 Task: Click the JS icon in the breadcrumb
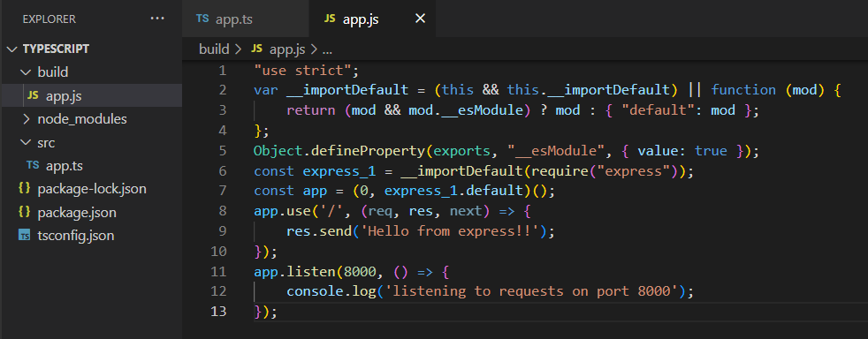point(257,49)
